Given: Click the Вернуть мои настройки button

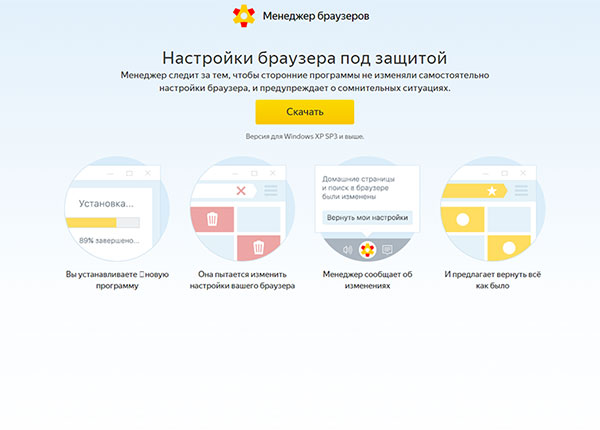Looking at the screenshot, I should [367, 217].
